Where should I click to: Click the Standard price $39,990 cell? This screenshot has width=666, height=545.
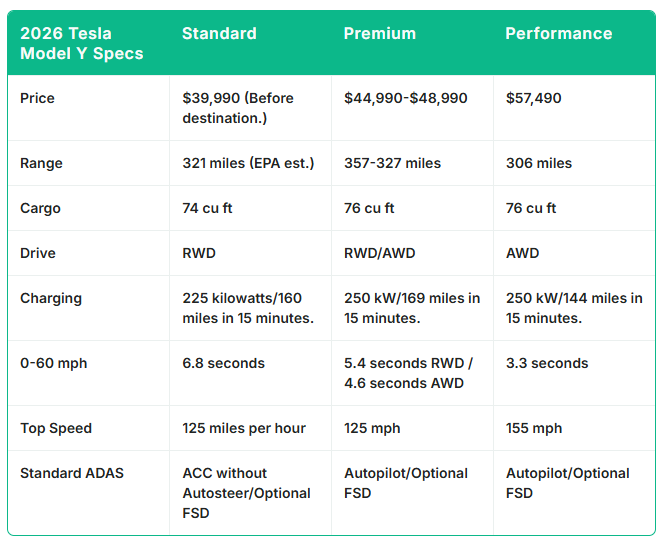[x=247, y=108]
